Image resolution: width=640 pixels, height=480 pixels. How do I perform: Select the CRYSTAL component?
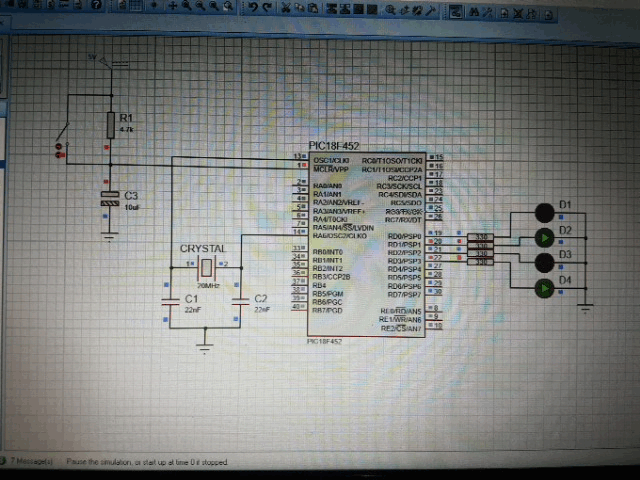pyautogui.click(x=207, y=267)
